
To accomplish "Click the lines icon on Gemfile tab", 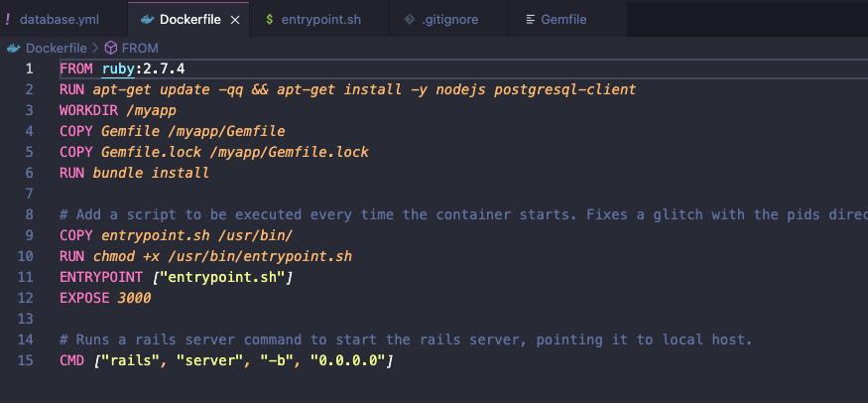I will pyautogui.click(x=531, y=20).
